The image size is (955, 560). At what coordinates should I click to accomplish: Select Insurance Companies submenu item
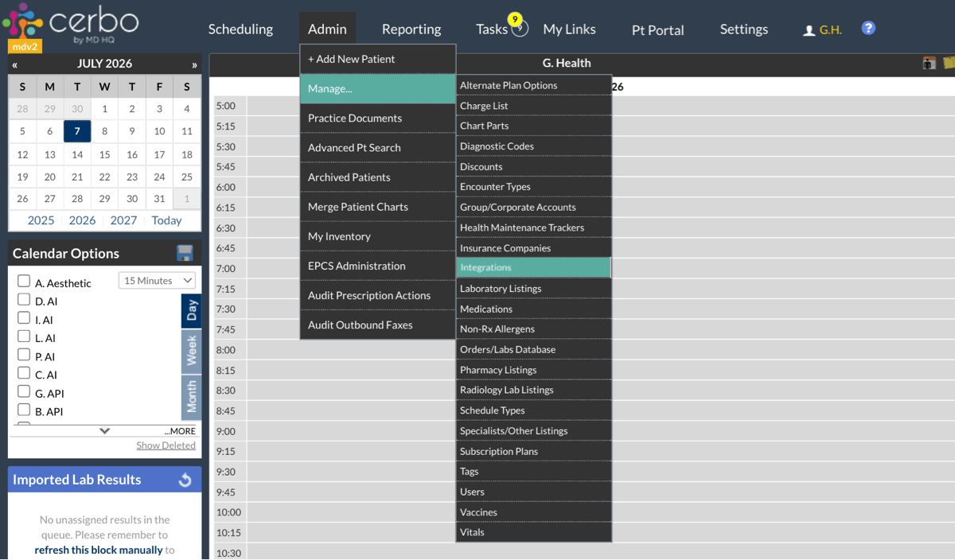[x=533, y=247]
